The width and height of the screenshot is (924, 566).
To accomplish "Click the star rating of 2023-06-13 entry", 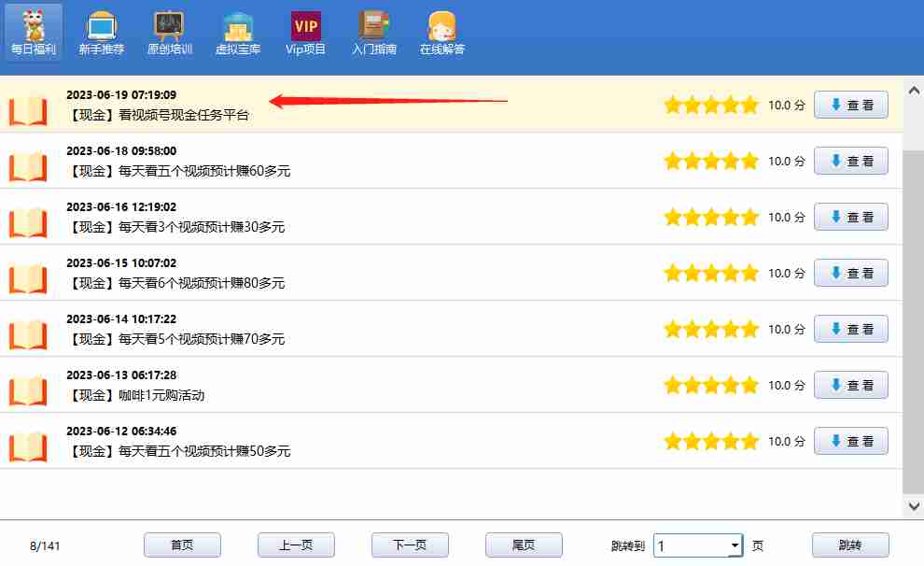I will click(x=711, y=385).
